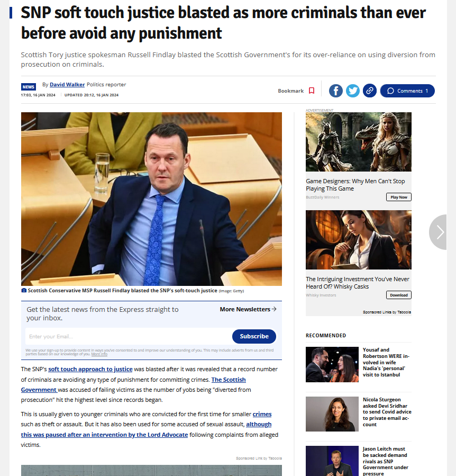Click the next article arrow
This screenshot has width=456, height=476.
(x=439, y=232)
